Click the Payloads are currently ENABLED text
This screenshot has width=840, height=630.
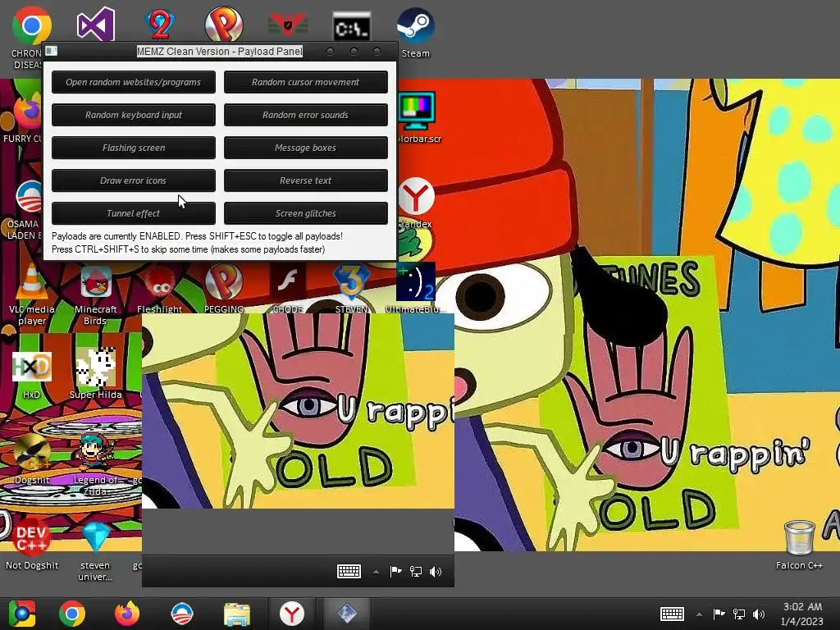[x=197, y=236]
